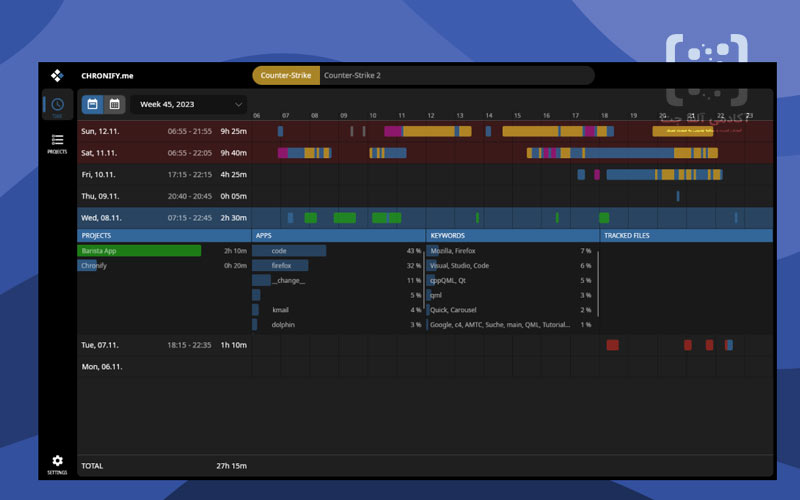
Task: Click the TRACKED FILES column header
Action: [686, 235]
